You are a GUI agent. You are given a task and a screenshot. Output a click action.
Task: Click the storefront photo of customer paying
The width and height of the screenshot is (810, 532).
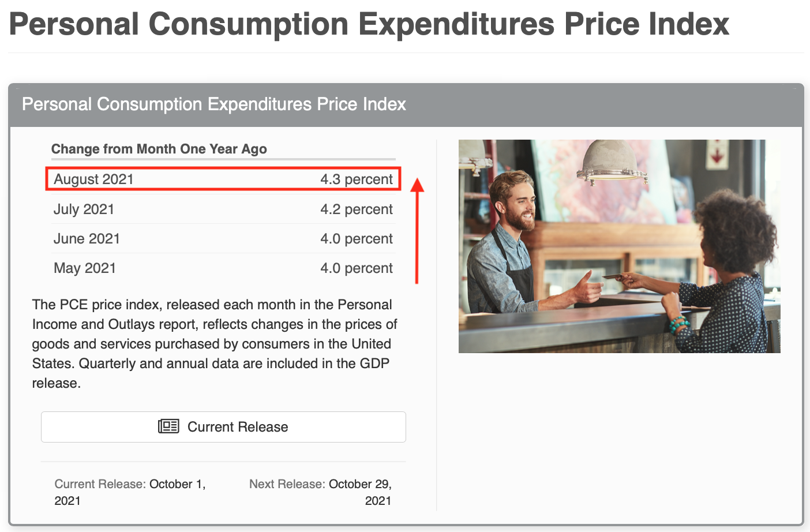point(619,246)
